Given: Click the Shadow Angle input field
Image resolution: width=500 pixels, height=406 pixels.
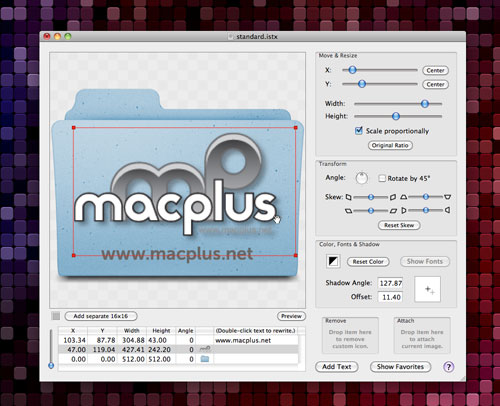Looking at the screenshot, I should pyautogui.click(x=390, y=283).
